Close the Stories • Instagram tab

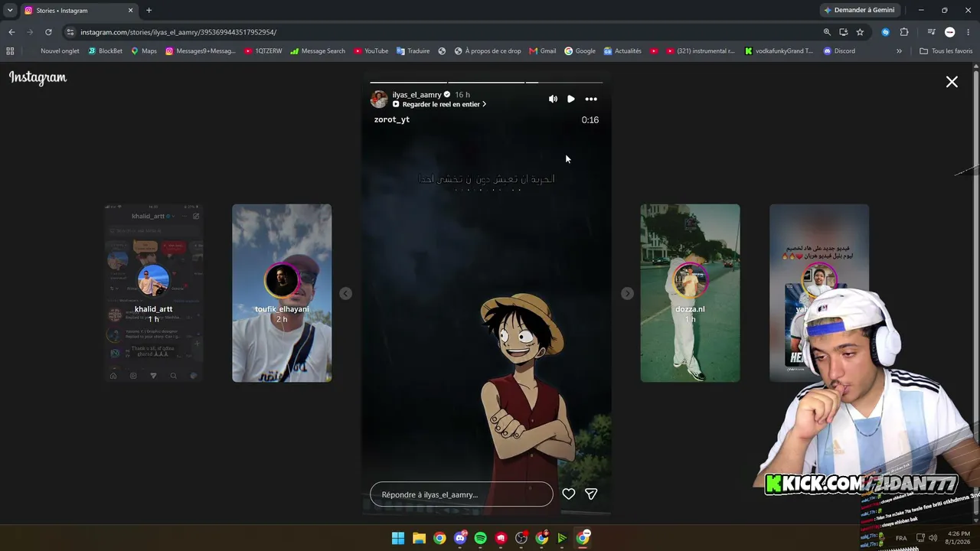tap(130, 11)
